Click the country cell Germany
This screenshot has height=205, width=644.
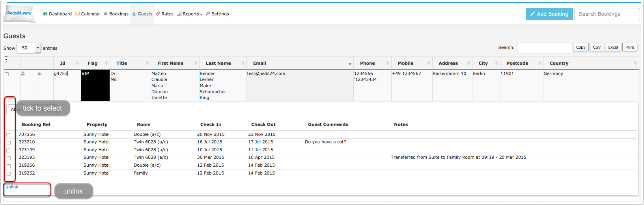click(x=553, y=73)
